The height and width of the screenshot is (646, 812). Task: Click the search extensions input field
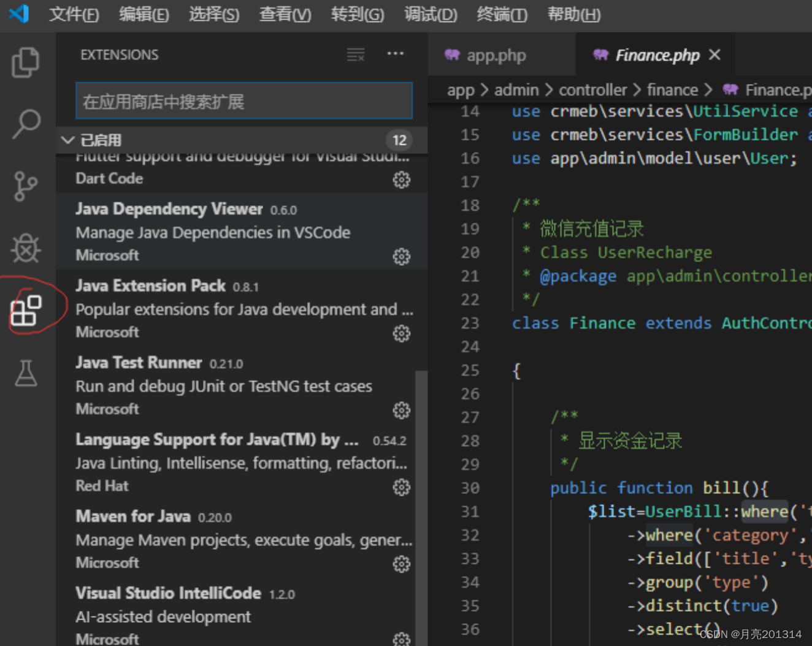pos(244,101)
